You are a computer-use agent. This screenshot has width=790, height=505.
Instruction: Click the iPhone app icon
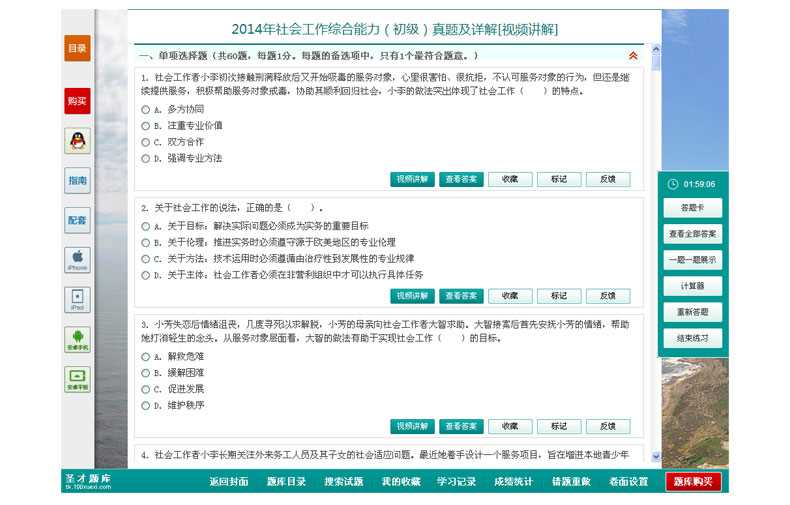77,260
